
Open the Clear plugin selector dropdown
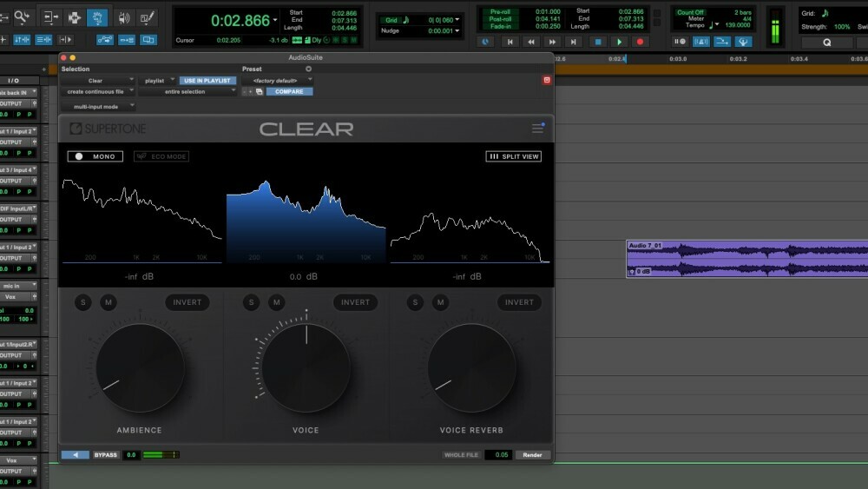click(x=98, y=80)
